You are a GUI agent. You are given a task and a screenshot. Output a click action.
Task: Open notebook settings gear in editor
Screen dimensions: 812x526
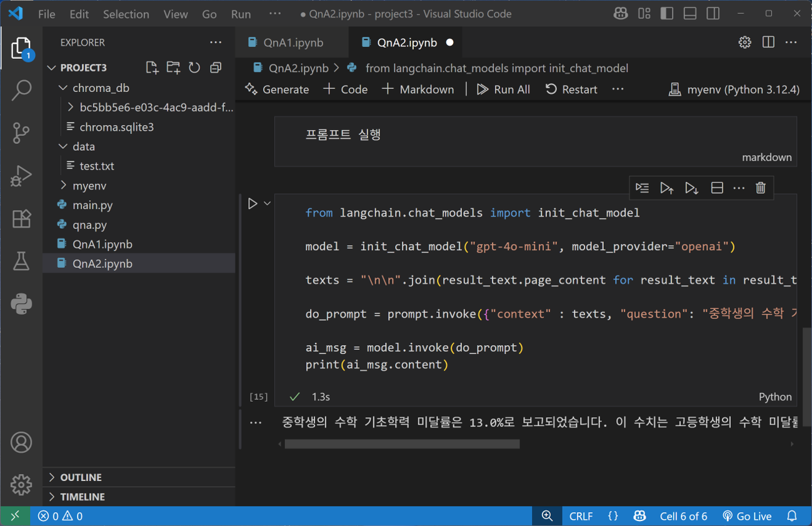pyautogui.click(x=744, y=43)
